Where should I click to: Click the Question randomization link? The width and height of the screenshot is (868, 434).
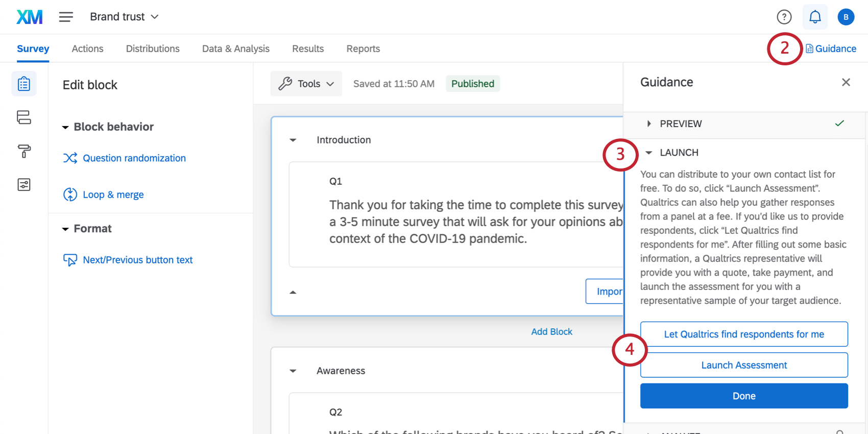[134, 158]
